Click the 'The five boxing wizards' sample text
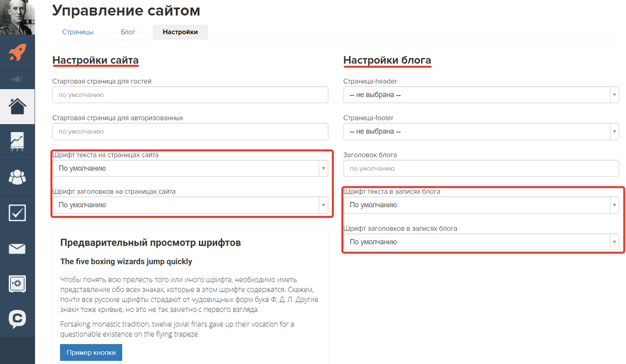This screenshot has height=364, width=626. coord(126,261)
